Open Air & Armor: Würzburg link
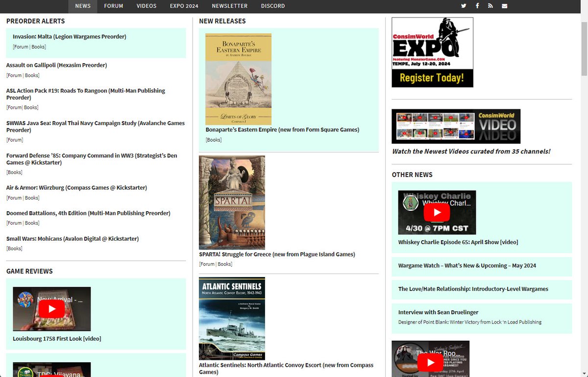 [76, 188]
